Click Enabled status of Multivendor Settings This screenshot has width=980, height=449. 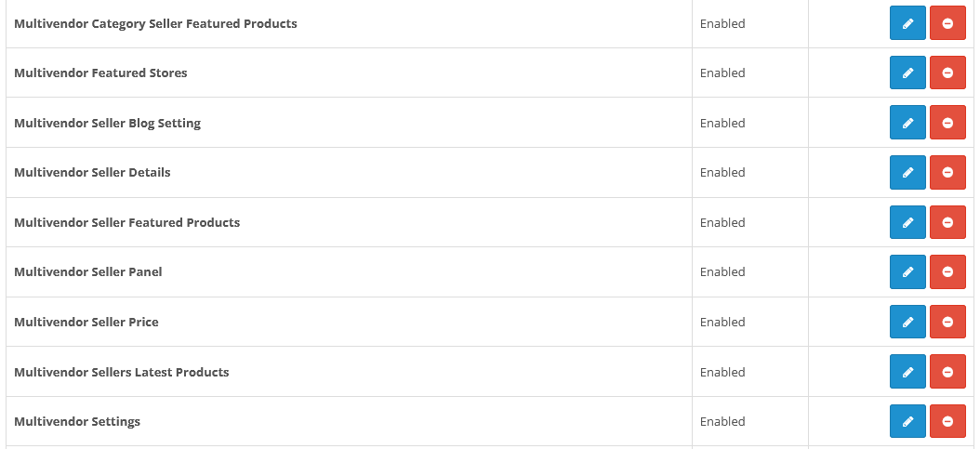[x=722, y=421]
